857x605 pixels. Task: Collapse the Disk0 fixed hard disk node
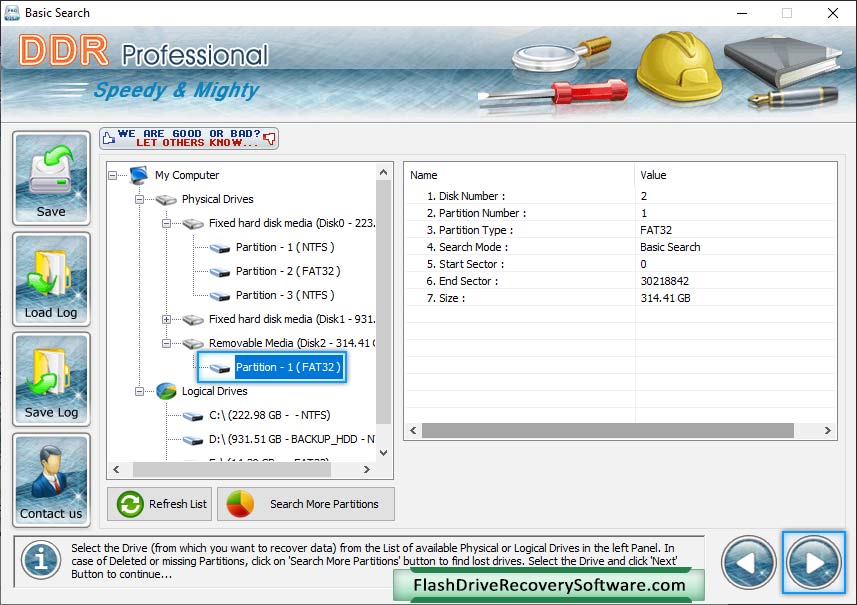(166, 224)
